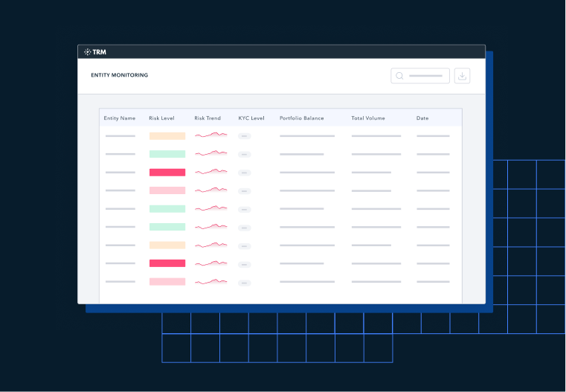The height and width of the screenshot is (392, 566).
Task: Sort by Total Volume column header
Action: point(368,118)
